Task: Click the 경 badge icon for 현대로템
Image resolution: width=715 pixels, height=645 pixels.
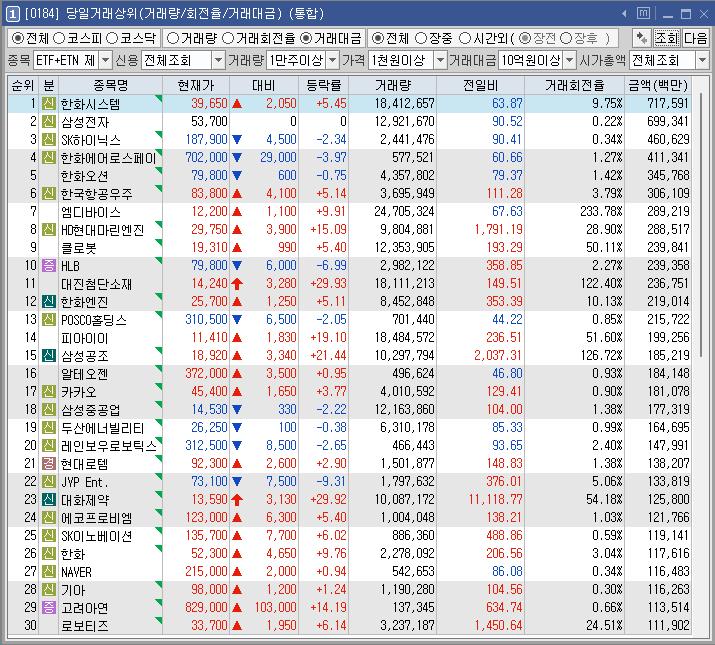Action: coord(49,463)
